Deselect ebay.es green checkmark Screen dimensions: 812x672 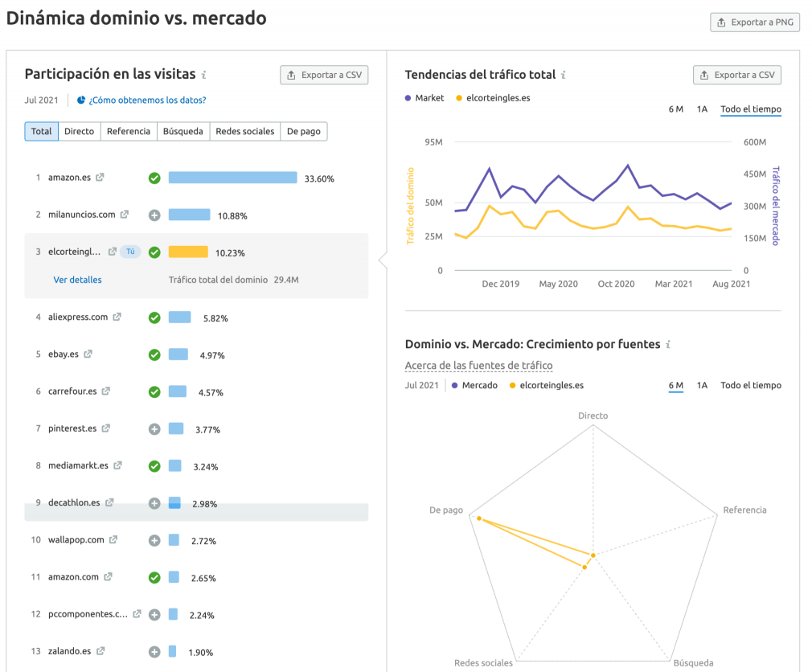(154, 354)
